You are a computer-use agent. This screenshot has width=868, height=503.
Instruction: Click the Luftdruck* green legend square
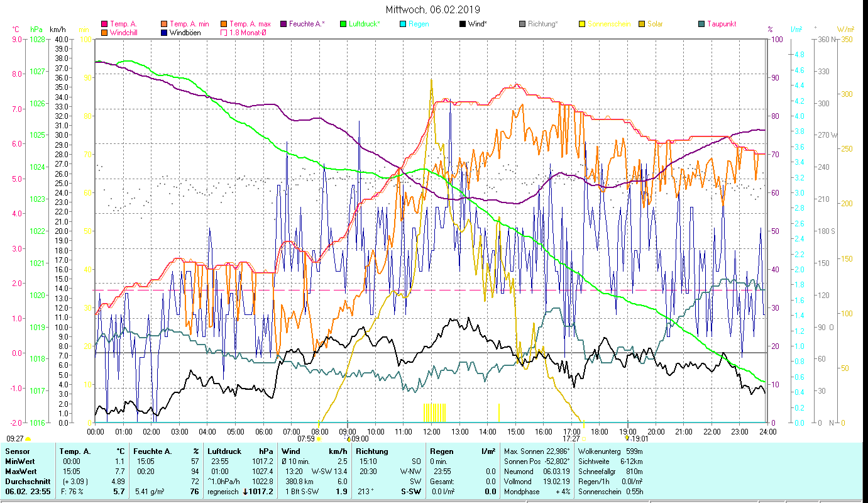[x=343, y=25]
